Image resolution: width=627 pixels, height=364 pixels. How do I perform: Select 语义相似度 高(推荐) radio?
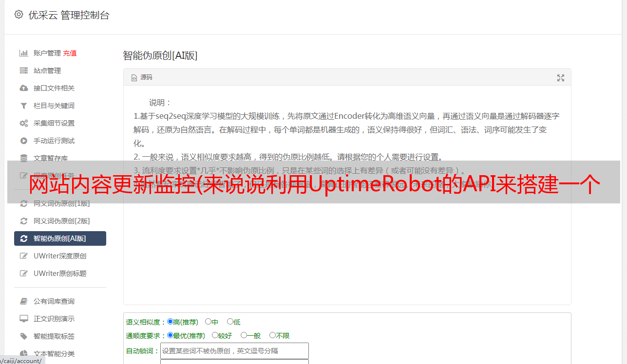tap(170, 322)
